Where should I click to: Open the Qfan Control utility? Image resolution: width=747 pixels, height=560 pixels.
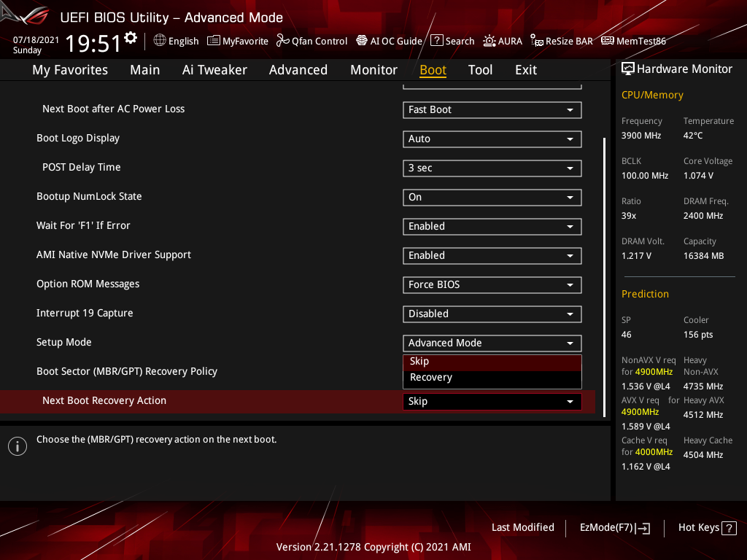(x=311, y=41)
